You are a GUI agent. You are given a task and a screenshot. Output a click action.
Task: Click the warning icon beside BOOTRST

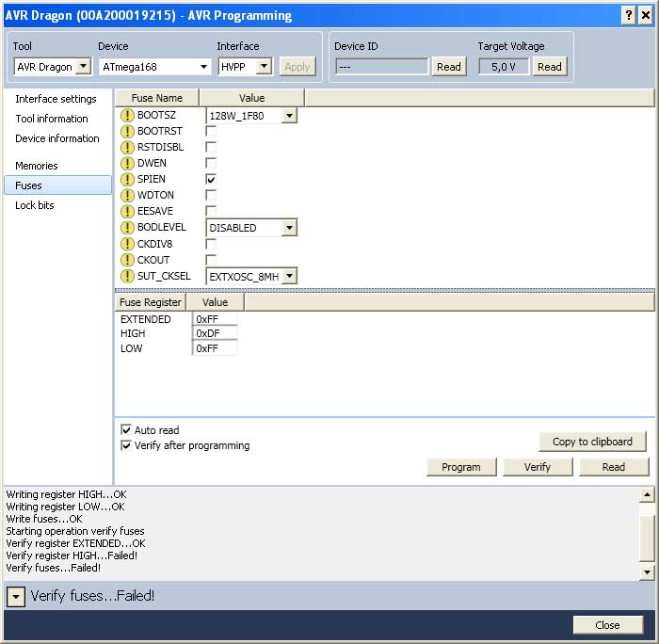(x=127, y=131)
